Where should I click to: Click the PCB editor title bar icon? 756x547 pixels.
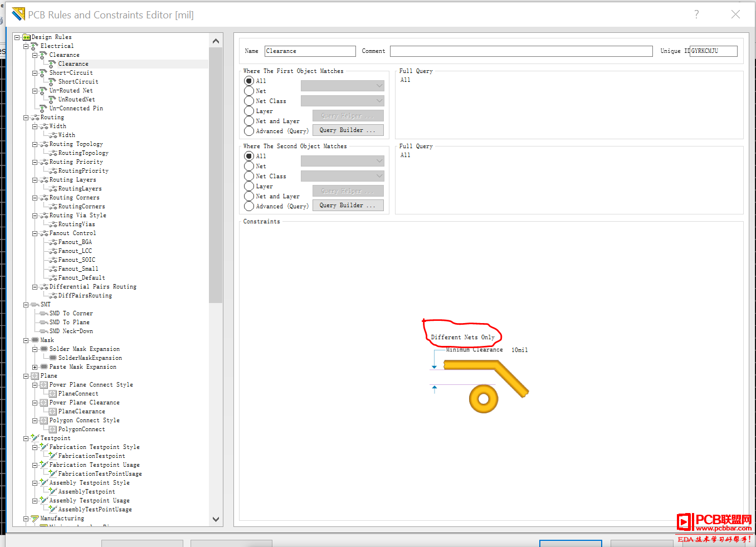18,14
